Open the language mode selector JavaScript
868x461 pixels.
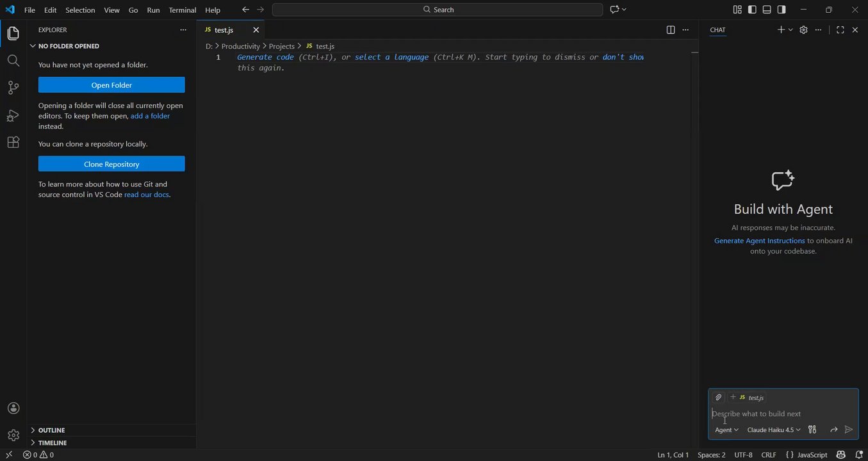pos(812,455)
